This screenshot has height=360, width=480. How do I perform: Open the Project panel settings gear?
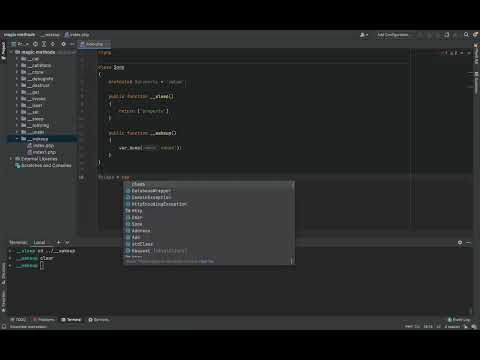[63, 44]
